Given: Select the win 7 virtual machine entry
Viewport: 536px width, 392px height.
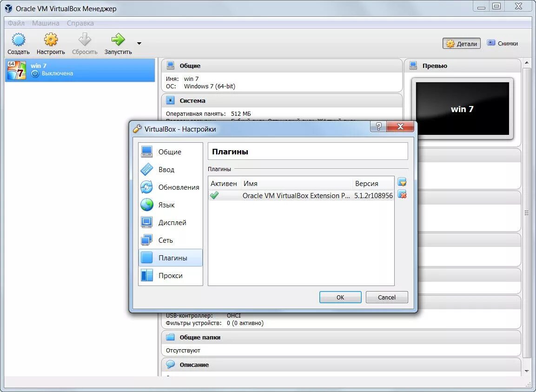Looking at the screenshot, I should (79, 70).
